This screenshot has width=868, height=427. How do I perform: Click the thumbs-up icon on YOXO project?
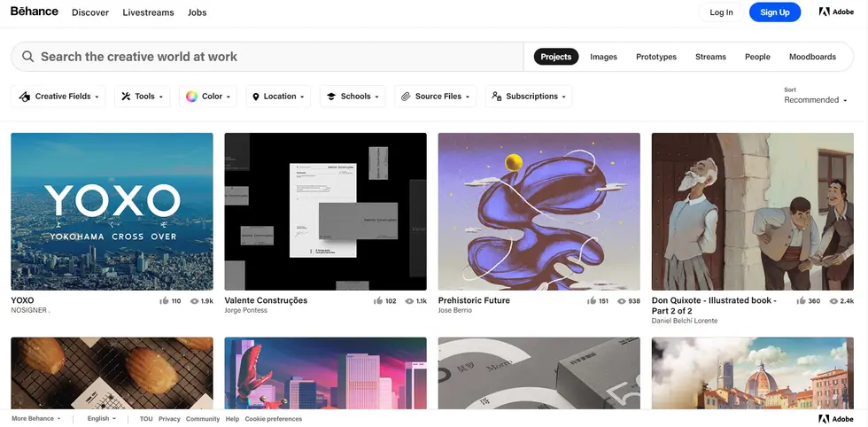click(x=164, y=301)
